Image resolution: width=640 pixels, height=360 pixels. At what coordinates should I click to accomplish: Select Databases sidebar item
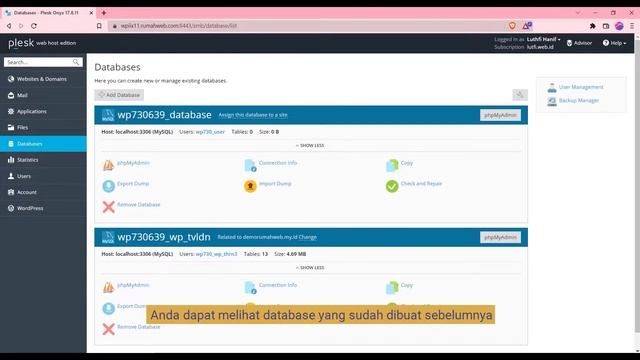(x=43, y=144)
